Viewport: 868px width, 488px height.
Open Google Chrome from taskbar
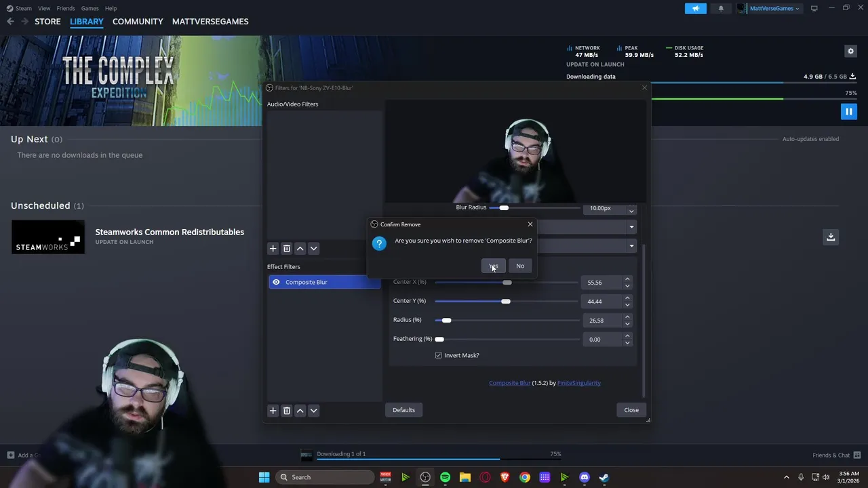[525, 477]
